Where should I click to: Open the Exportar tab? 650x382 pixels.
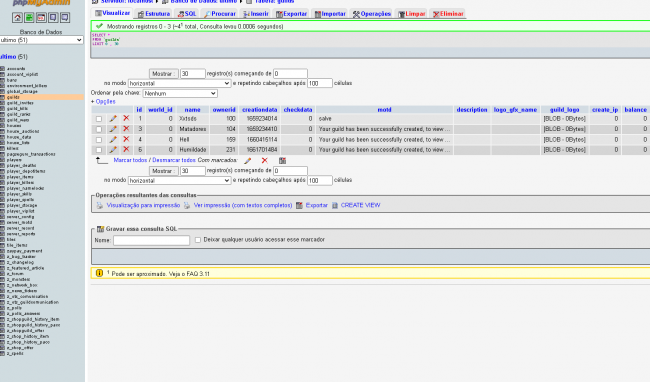pos(291,14)
